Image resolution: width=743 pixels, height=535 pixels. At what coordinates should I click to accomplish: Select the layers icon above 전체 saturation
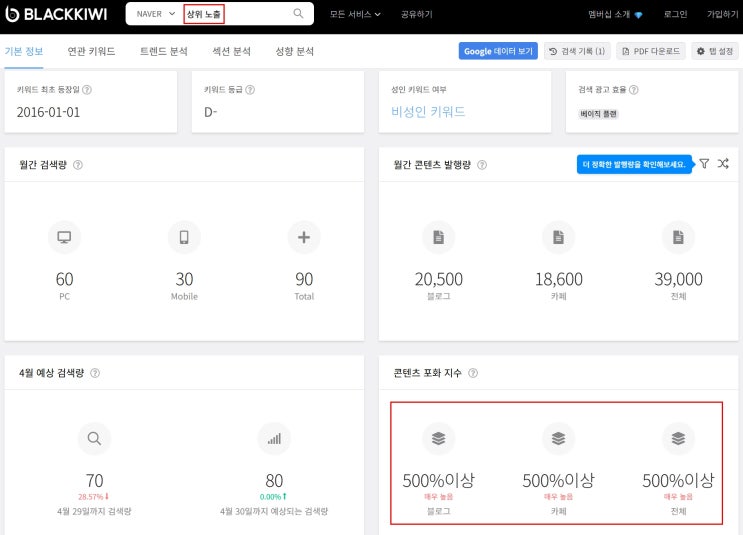click(679, 439)
